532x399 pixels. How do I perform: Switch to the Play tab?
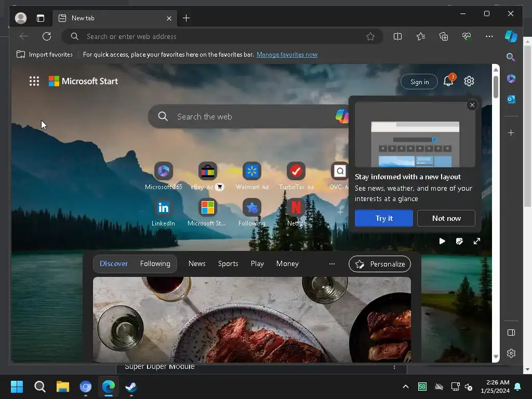click(257, 263)
